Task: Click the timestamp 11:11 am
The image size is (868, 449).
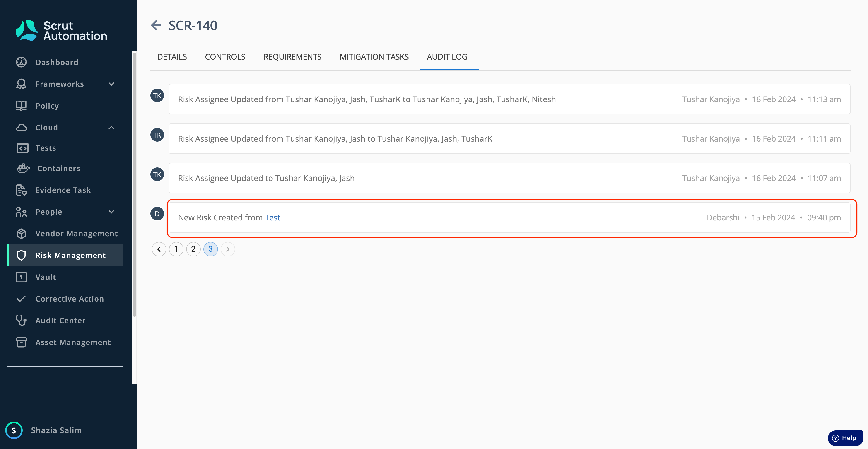Action: pyautogui.click(x=824, y=139)
